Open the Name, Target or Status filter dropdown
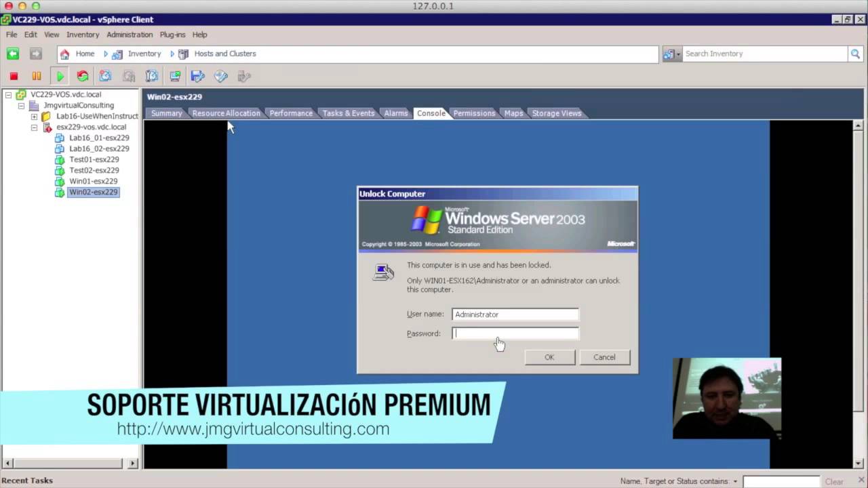Viewport: 868px width, 488px height. tap(735, 482)
